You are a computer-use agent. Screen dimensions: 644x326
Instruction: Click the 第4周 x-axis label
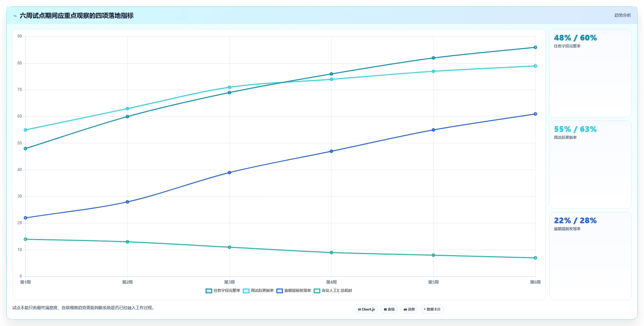pyautogui.click(x=331, y=282)
